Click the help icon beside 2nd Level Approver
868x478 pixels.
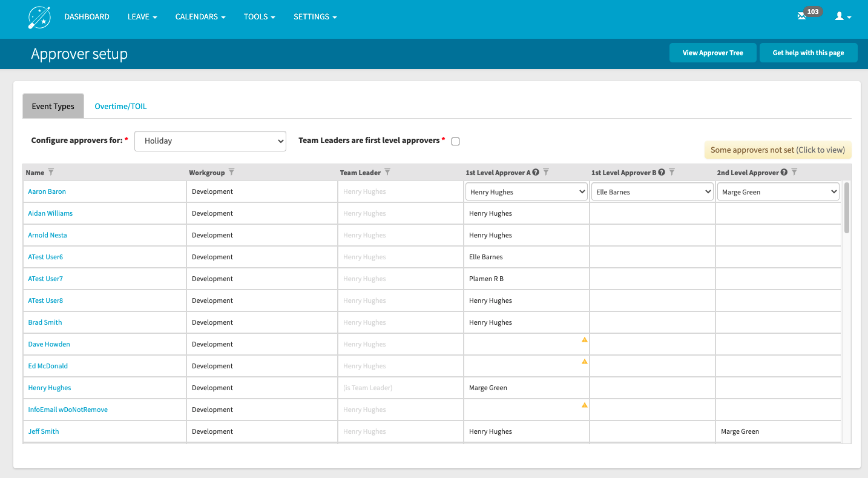[784, 172]
